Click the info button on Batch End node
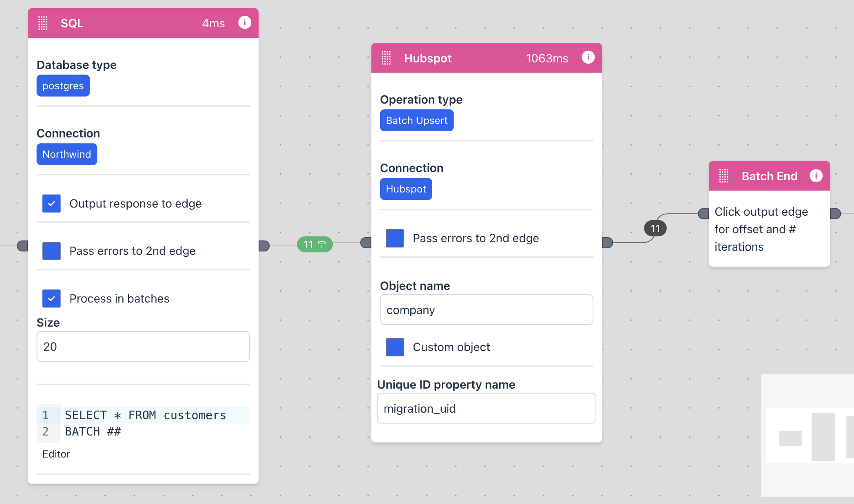This screenshot has height=504, width=854. pos(817,176)
